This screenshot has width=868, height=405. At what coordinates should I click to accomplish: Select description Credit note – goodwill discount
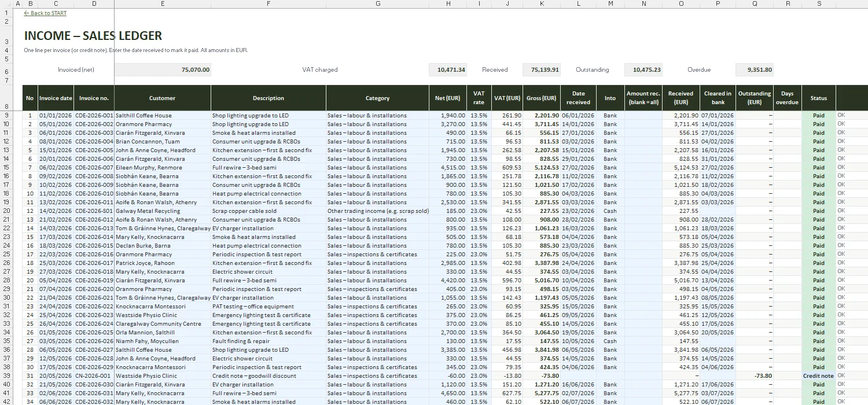[269, 376]
